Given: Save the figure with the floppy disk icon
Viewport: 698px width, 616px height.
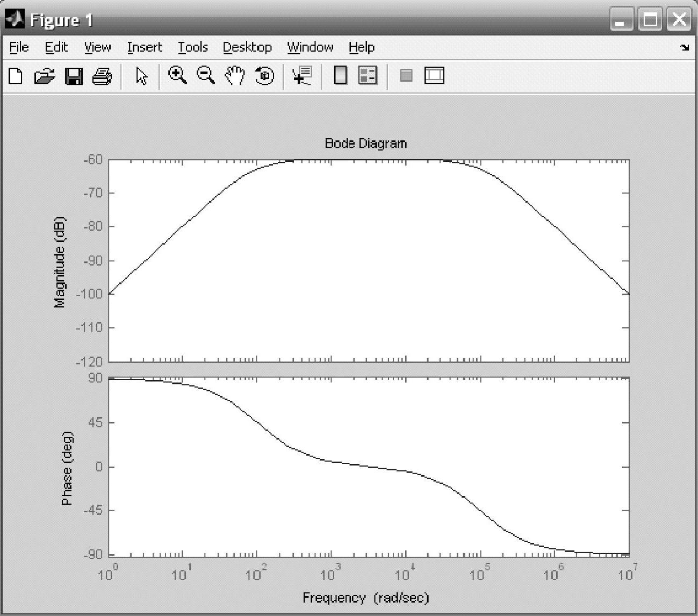Looking at the screenshot, I should coord(74,76).
